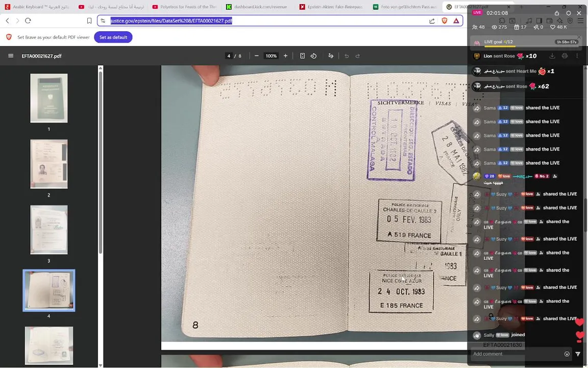Print the PDF document

565,56
